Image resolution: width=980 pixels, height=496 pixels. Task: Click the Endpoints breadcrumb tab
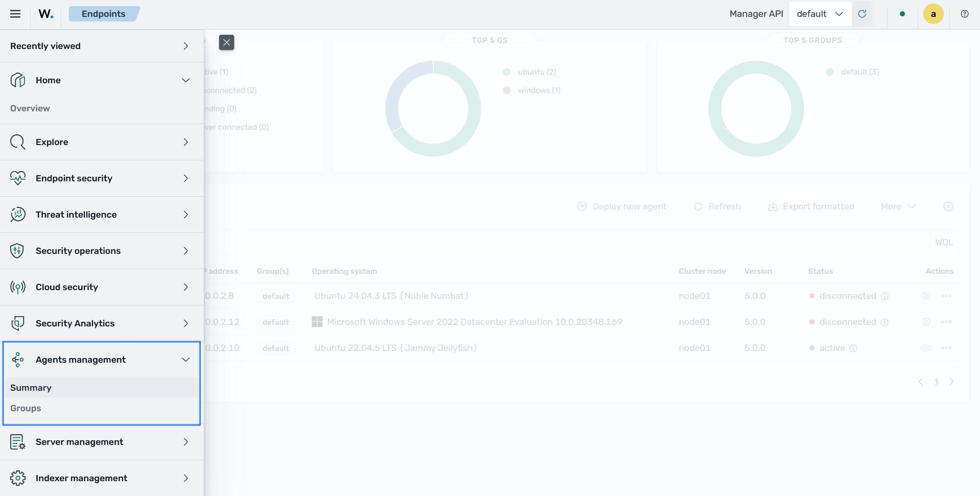pos(104,14)
